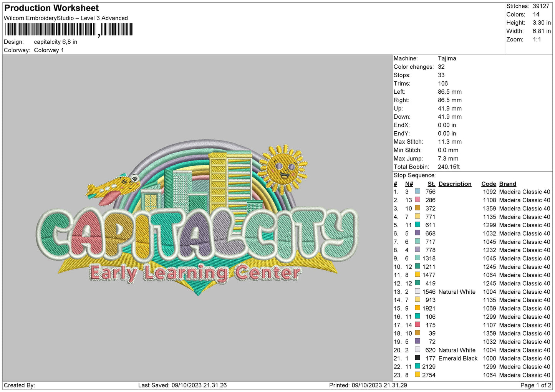Image resolution: width=555 pixels, height=392 pixels.
Task: Click the Created By label in footer
Action: [x=19, y=385]
